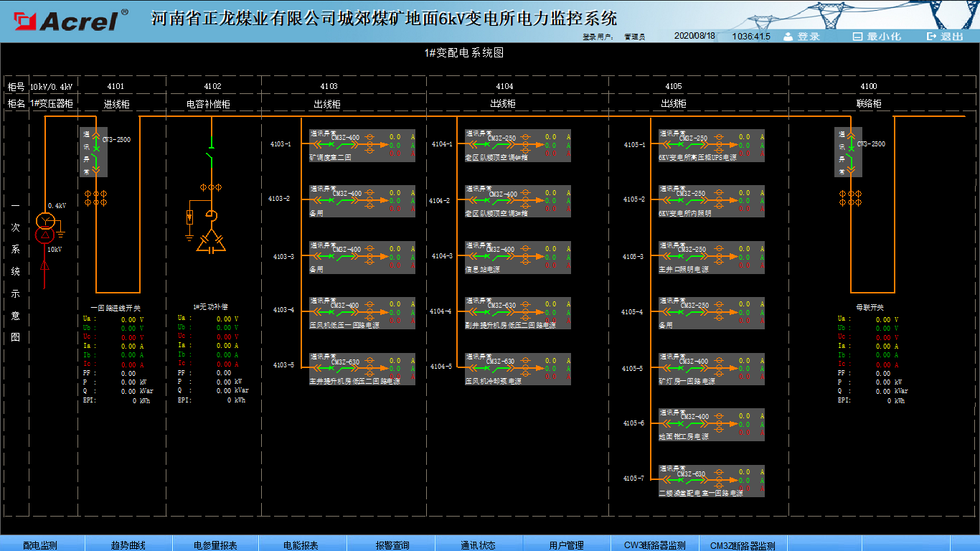Click the current transformer symbols in capacitor cabinet 4102
The width and height of the screenshot is (980, 551).
211,187
